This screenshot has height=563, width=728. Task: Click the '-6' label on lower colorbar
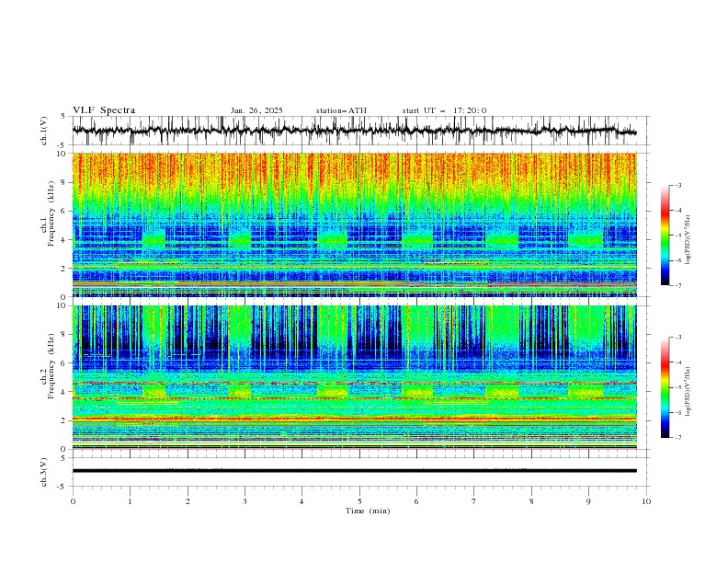click(678, 412)
